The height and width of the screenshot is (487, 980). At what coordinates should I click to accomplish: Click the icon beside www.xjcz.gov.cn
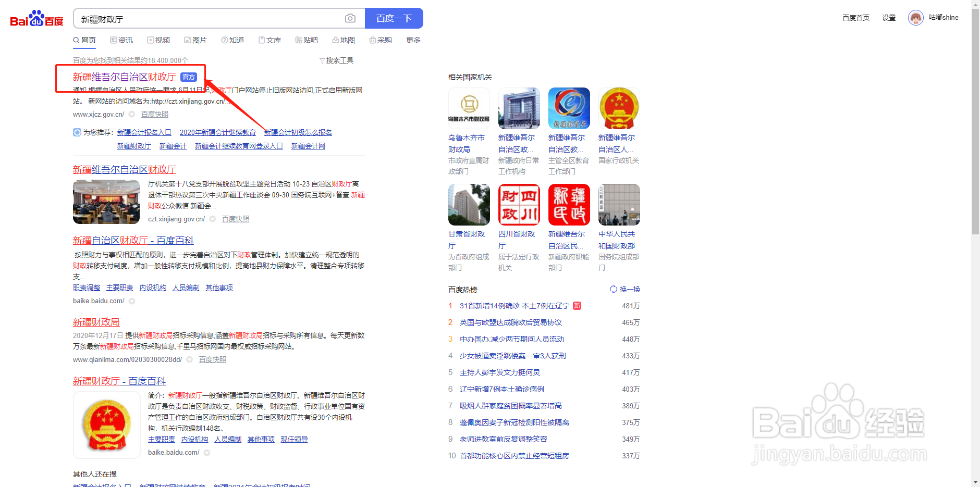click(132, 115)
